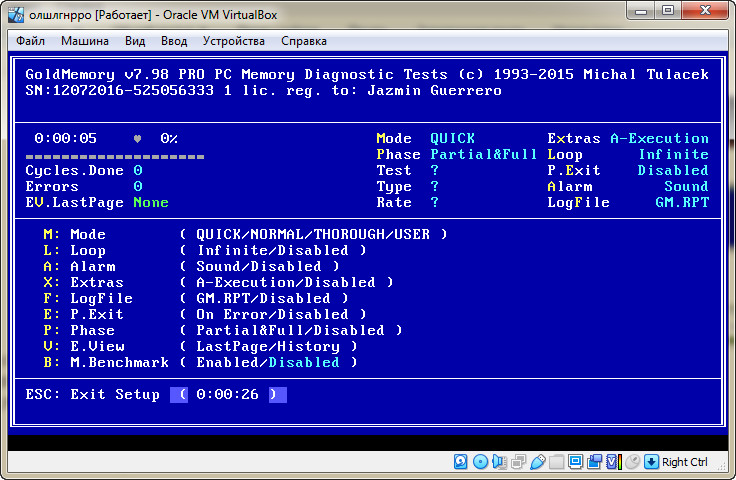Expand the Вид menu
736x480 pixels.
pos(135,41)
